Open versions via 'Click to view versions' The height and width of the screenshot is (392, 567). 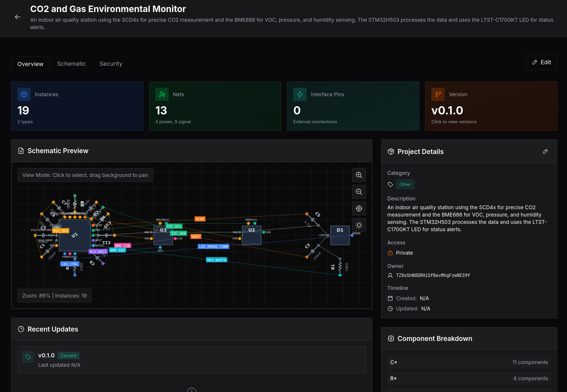click(454, 121)
